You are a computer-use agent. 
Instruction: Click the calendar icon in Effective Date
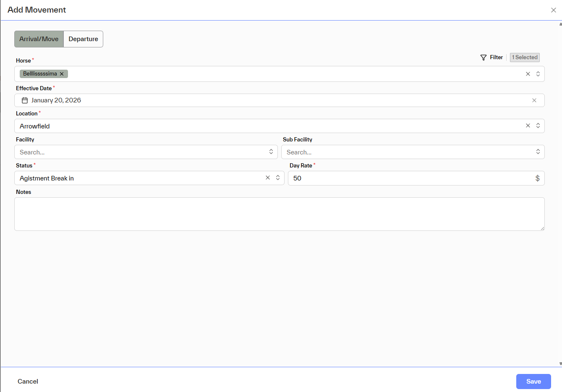click(25, 100)
